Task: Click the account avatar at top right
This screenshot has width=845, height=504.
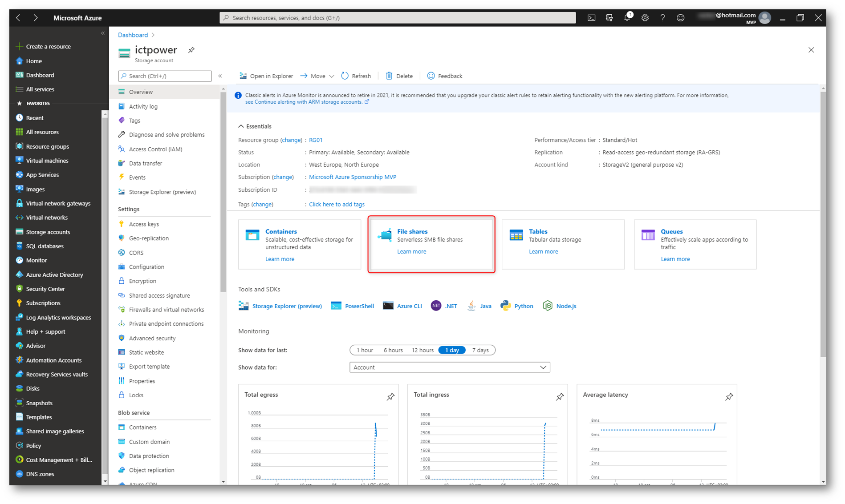Action: coord(765,18)
